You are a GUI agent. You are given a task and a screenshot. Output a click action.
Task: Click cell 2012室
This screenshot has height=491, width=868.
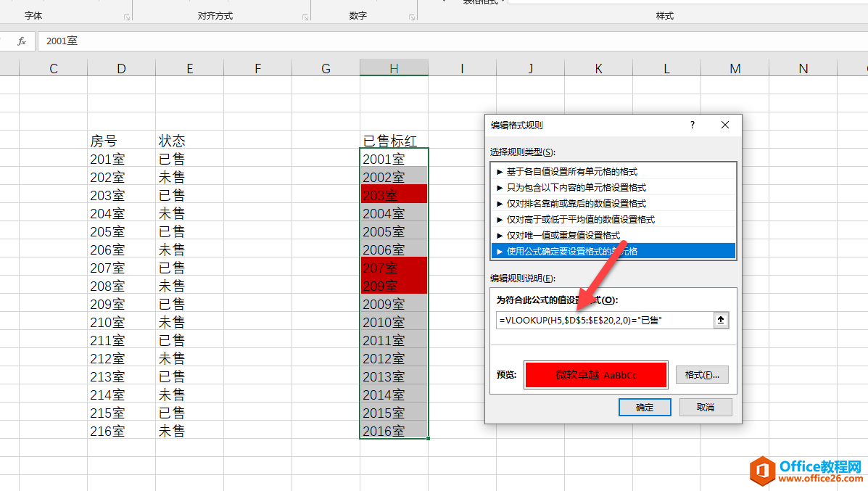(394, 358)
